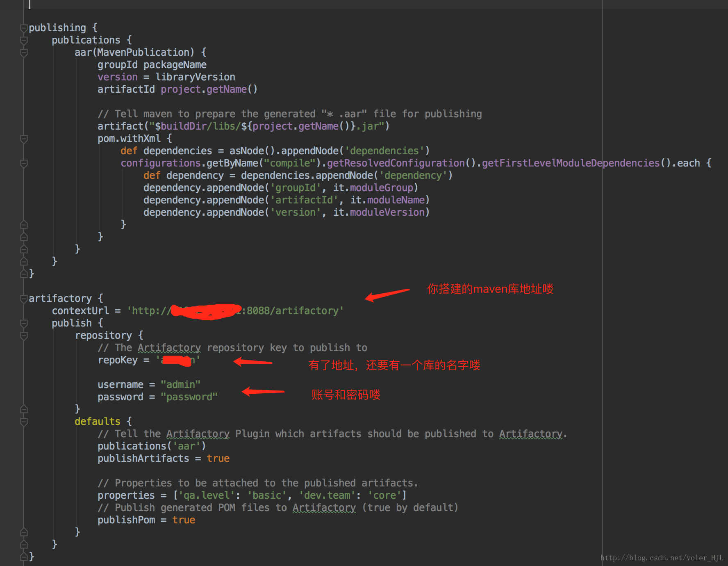The height and width of the screenshot is (566, 728).
Task: Collapse the repository block fold marker
Action: 24,335
